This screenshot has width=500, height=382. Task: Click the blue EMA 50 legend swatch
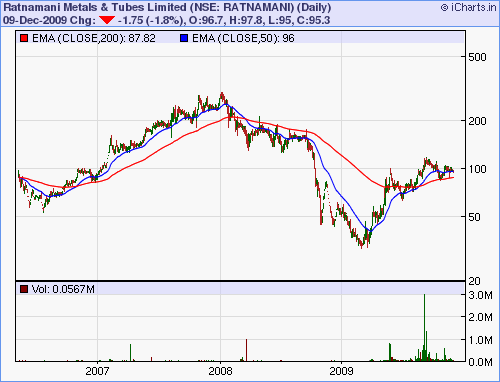point(184,38)
